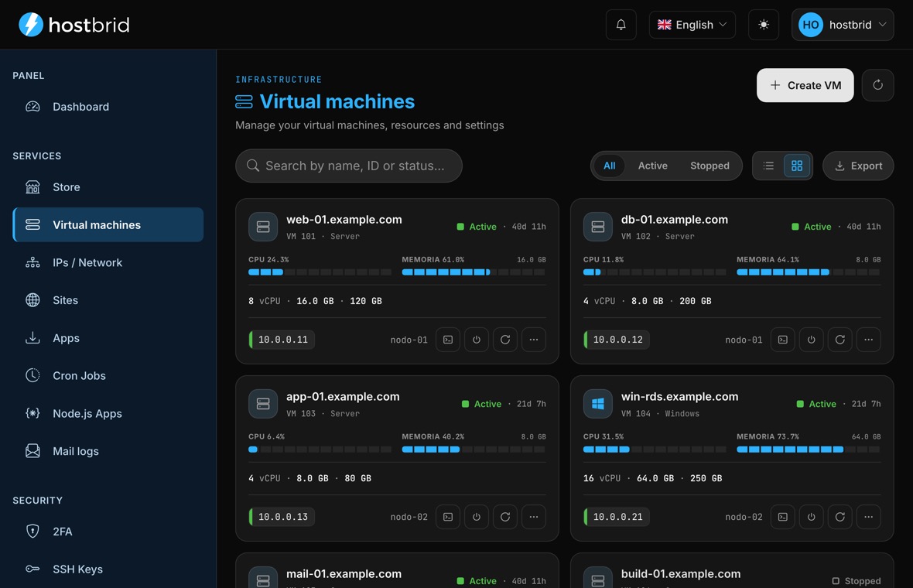Open Node.js Apps page
Image resolution: width=913 pixels, height=588 pixels.
point(108,414)
